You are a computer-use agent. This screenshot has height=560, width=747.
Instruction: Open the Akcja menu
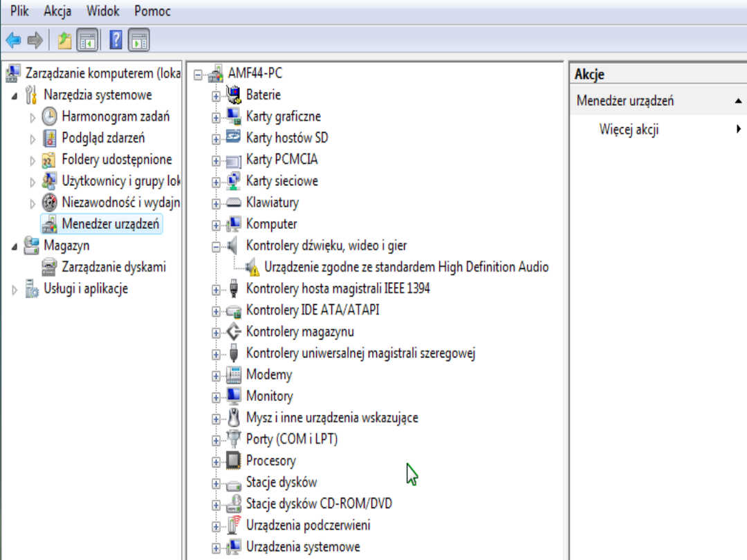57,12
